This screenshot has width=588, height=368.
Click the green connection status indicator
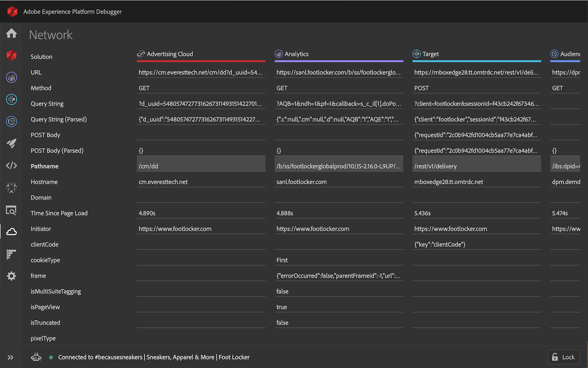[51, 357]
